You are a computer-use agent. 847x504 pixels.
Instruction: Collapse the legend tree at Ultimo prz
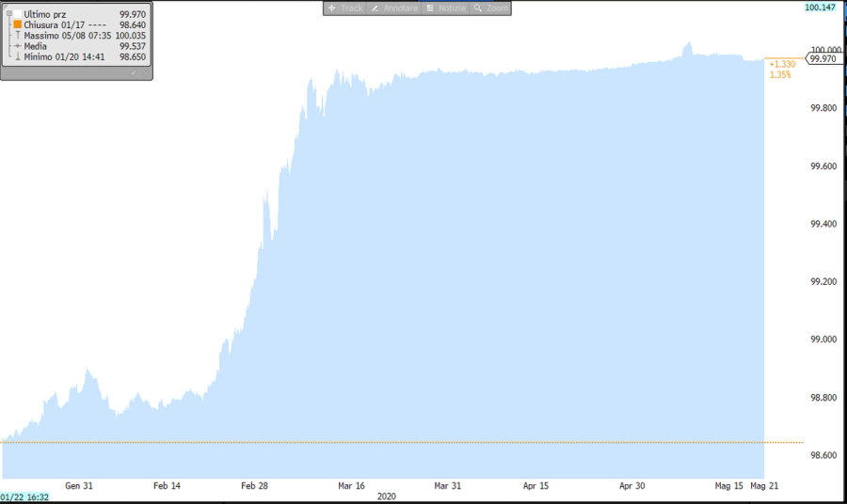pyautogui.click(x=8, y=13)
